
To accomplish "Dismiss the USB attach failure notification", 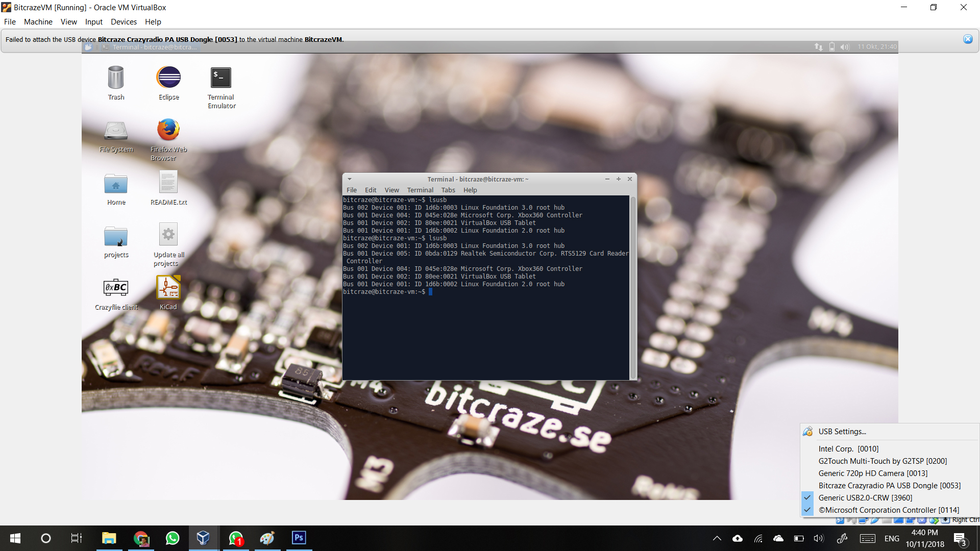I will point(967,39).
